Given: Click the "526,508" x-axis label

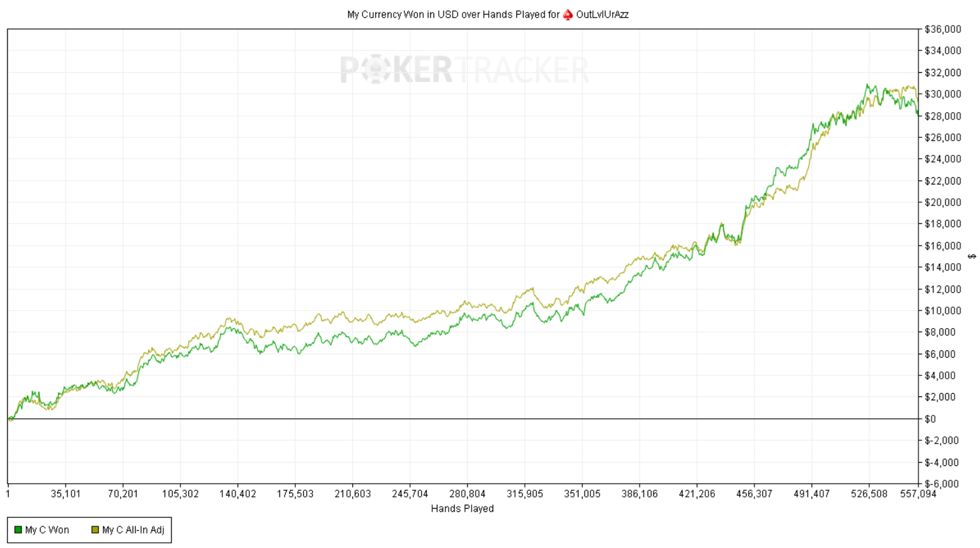Looking at the screenshot, I should pos(869,494).
